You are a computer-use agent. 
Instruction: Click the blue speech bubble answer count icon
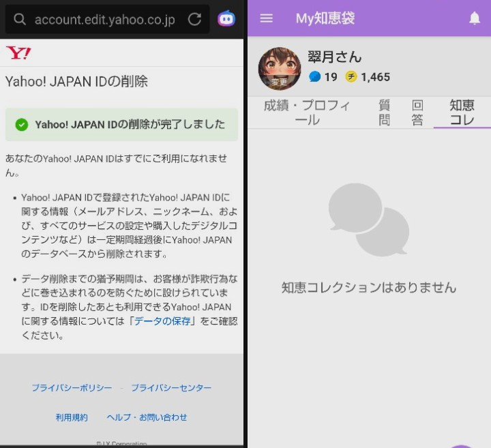[x=314, y=76]
